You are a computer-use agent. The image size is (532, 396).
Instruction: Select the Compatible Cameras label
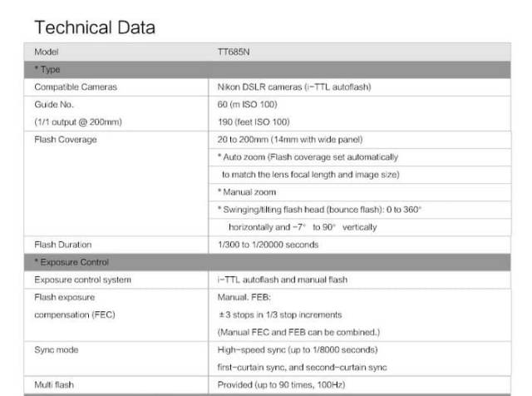coord(76,87)
